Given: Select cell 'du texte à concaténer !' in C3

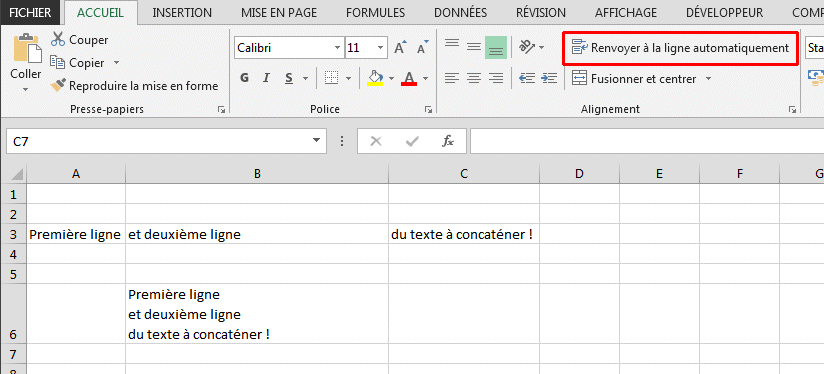Looking at the screenshot, I should pos(464,234).
